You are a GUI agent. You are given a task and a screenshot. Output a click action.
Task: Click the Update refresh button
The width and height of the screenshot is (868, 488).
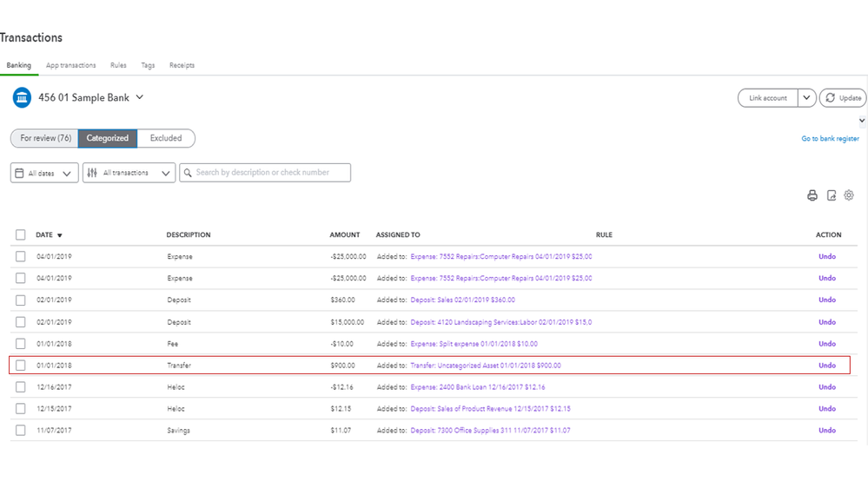pyautogui.click(x=843, y=98)
